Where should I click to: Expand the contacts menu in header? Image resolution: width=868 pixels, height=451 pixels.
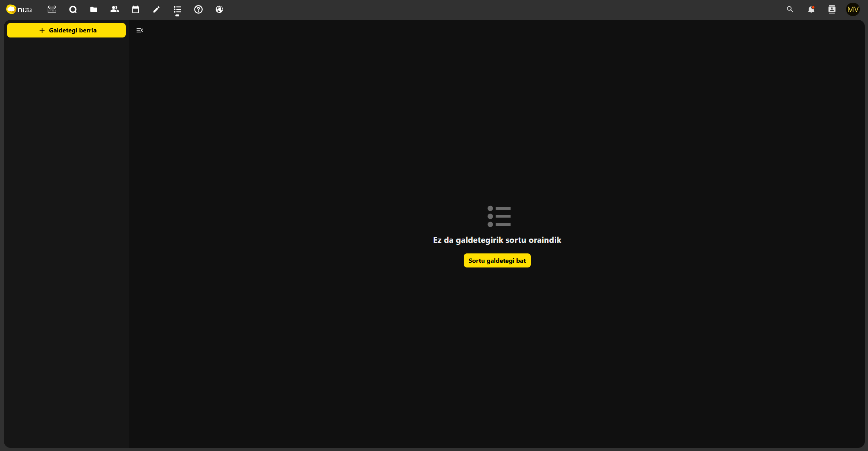[832, 9]
